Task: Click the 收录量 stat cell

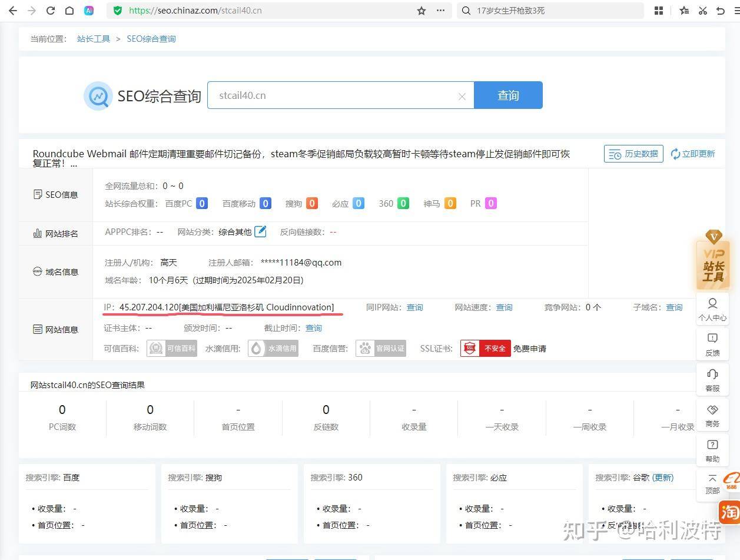Action: tap(414, 417)
